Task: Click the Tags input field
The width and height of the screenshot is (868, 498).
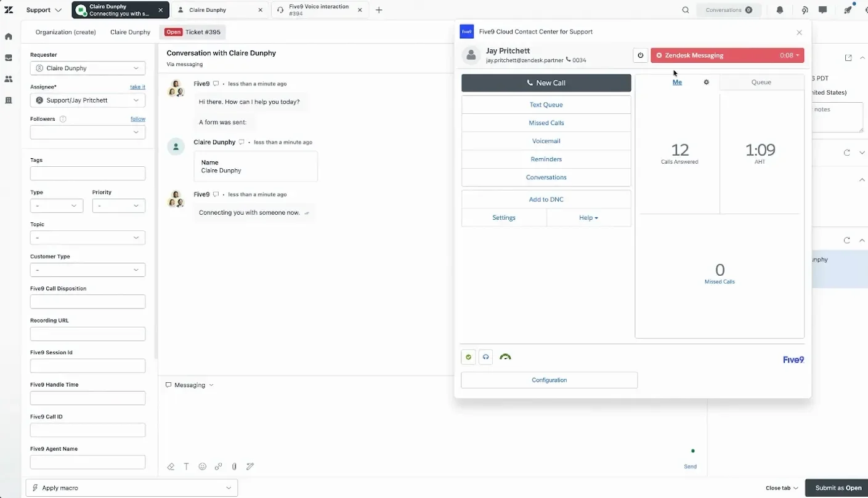Action: (x=87, y=174)
